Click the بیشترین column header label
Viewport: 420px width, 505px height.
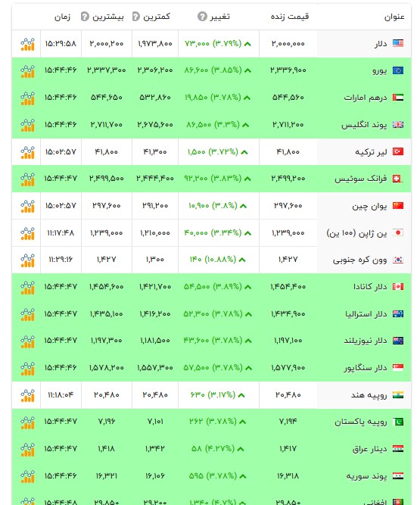[107, 17]
